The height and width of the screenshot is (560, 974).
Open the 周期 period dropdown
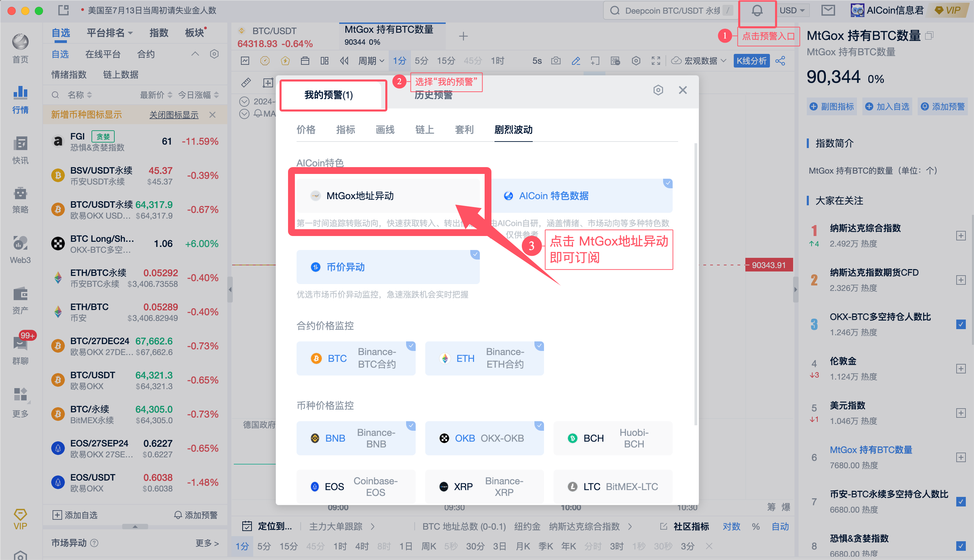point(371,61)
